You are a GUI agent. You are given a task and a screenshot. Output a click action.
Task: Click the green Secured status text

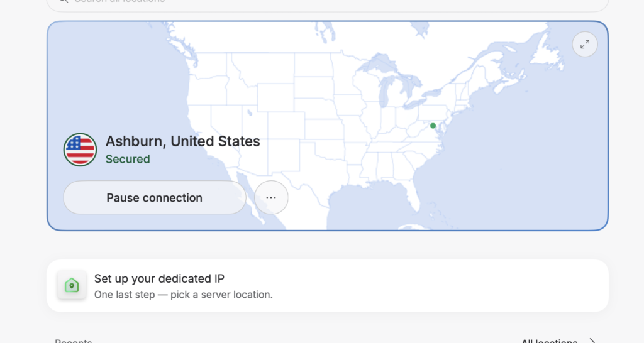coord(128,159)
